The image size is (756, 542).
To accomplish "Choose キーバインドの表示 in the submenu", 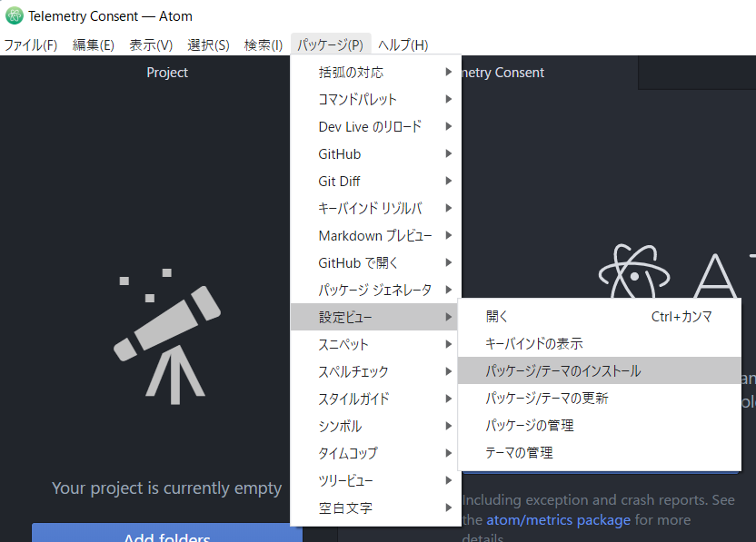I will point(600,343).
